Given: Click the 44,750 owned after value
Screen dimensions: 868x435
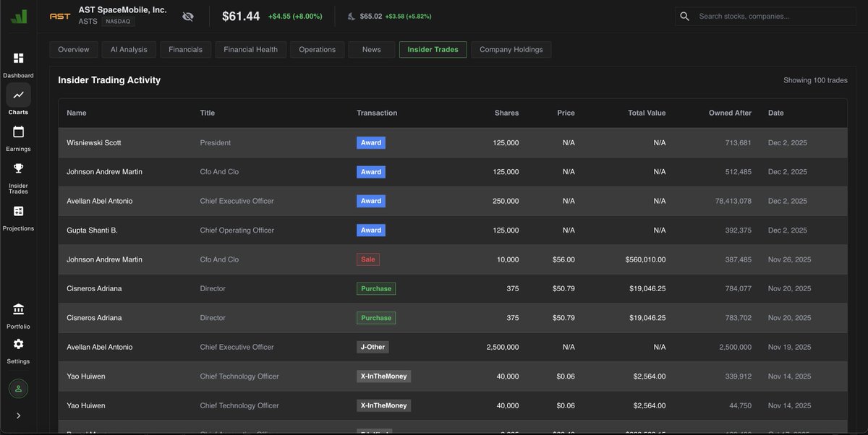Looking at the screenshot, I should tap(740, 405).
